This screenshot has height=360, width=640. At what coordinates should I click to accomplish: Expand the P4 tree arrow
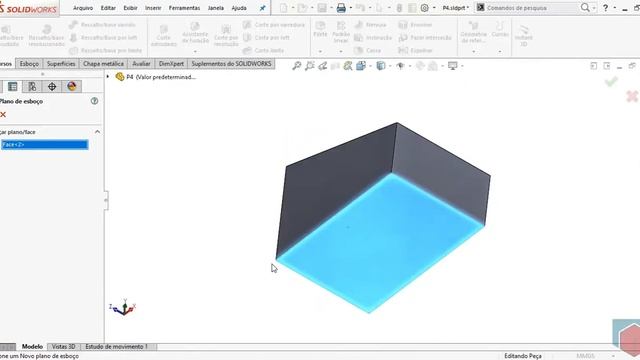pos(108,76)
